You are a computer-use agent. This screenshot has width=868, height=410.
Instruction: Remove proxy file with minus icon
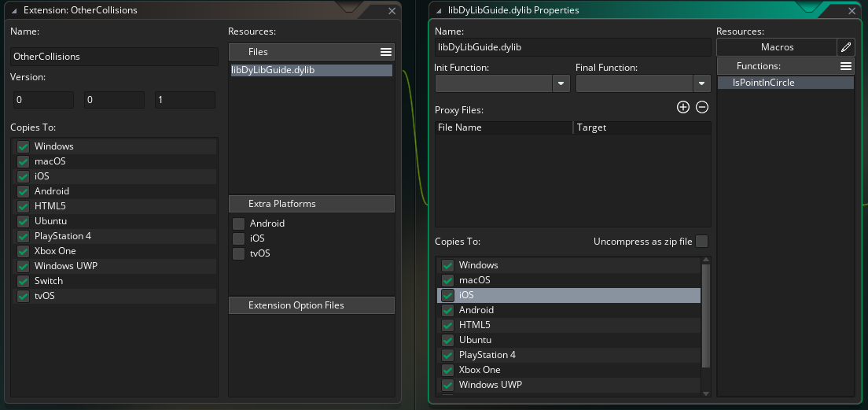(x=702, y=108)
